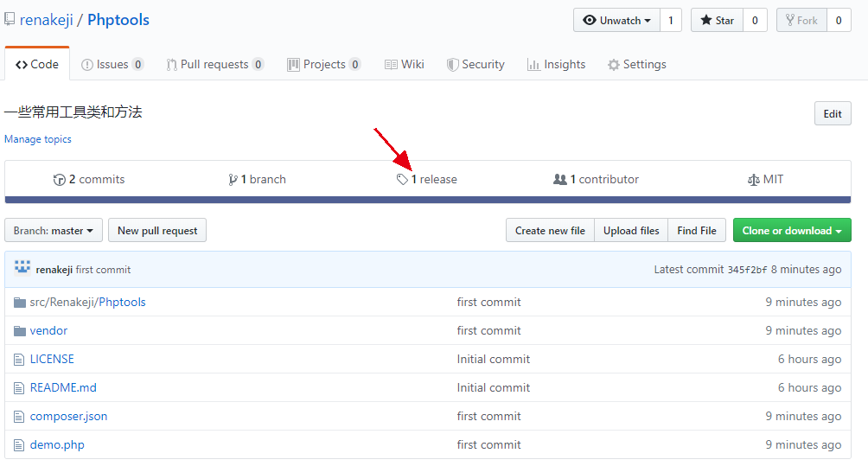Switch to the Issues tab
This screenshot has height=466, width=868.
coord(112,64)
